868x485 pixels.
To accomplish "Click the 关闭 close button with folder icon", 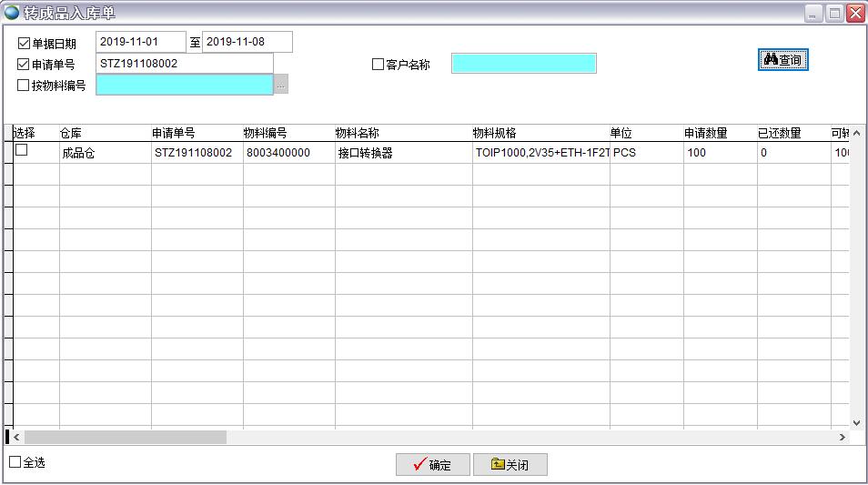I will pyautogui.click(x=510, y=465).
